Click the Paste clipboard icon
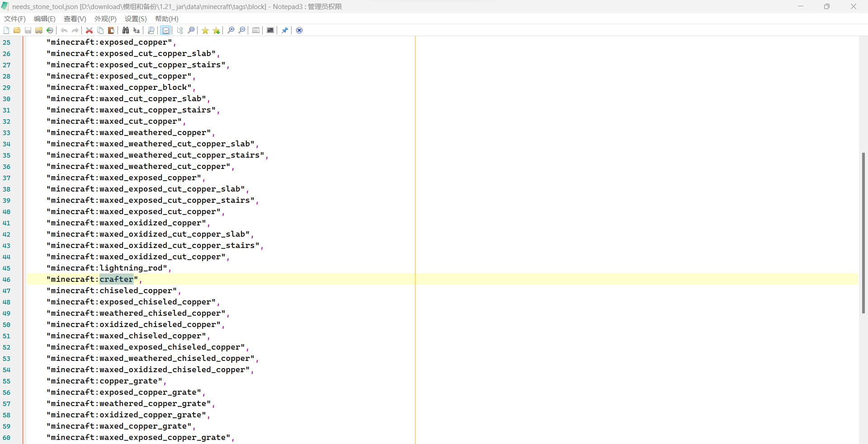Viewport: 868px width, 444px height. [x=111, y=30]
